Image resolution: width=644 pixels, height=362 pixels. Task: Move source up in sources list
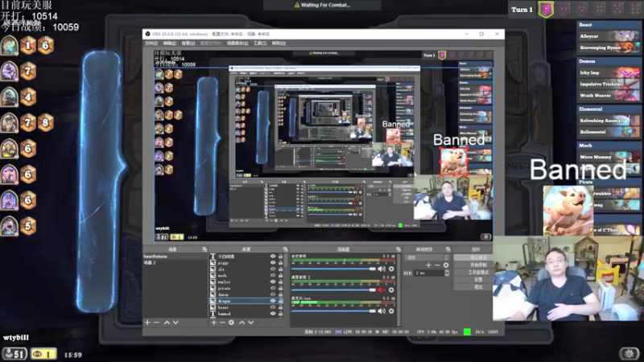[242, 323]
